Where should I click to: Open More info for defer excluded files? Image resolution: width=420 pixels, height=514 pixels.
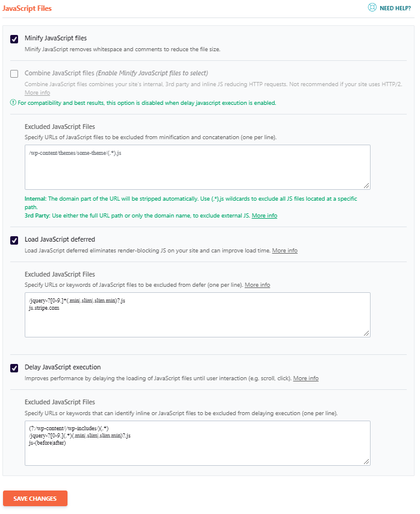pyautogui.click(x=257, y=285)
